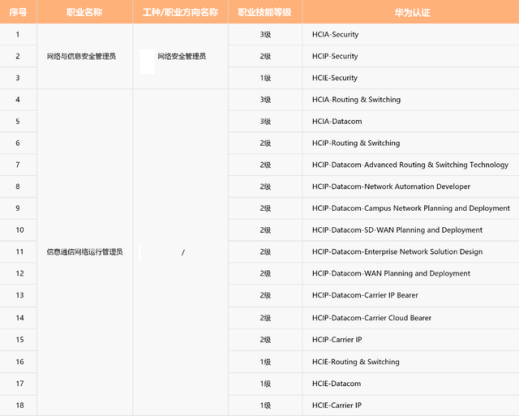The image size is (520, 417).
Task: Click row number 17 cell
Action: pyautogui.click(x=18, y=384)
